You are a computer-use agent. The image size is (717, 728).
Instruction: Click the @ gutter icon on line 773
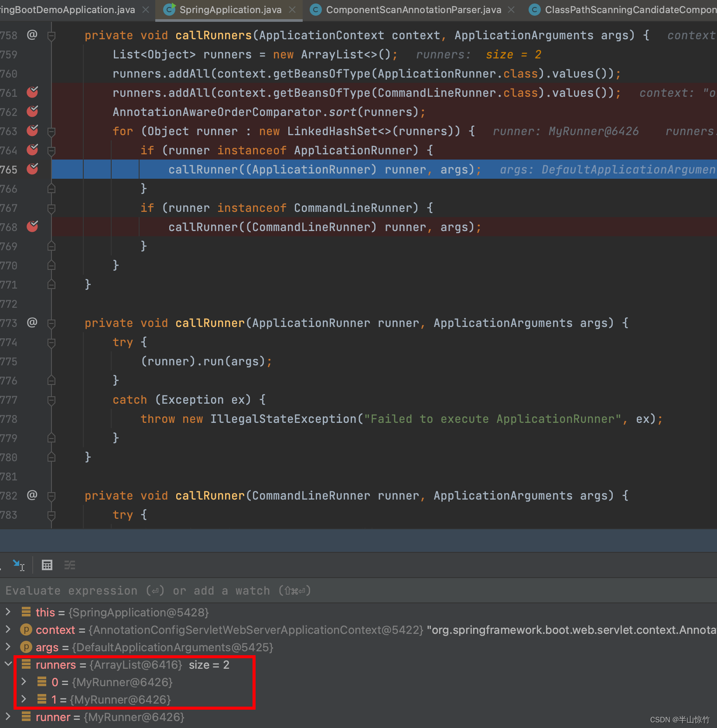(x=32, y=322)
